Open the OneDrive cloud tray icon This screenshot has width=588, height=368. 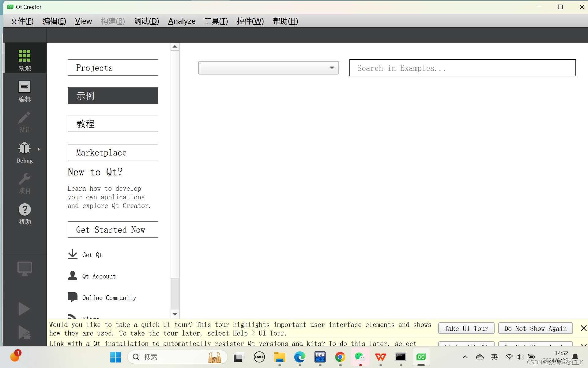pos(480,357)
